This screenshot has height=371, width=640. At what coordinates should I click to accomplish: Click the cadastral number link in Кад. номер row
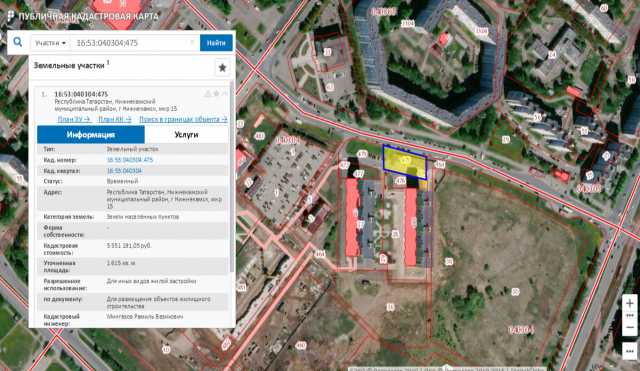(130, 160)
